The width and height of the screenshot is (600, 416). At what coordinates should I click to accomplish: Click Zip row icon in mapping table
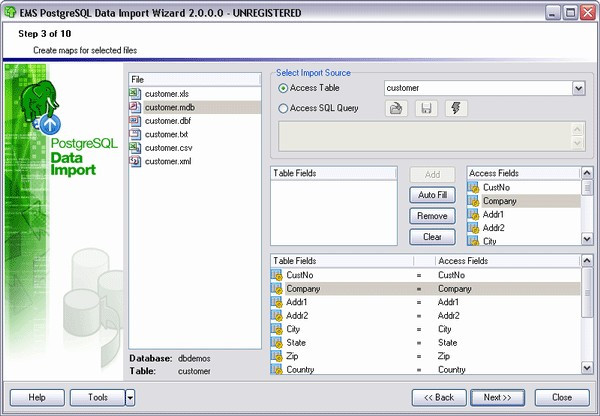pyautogui.click(x=277, y=356)
